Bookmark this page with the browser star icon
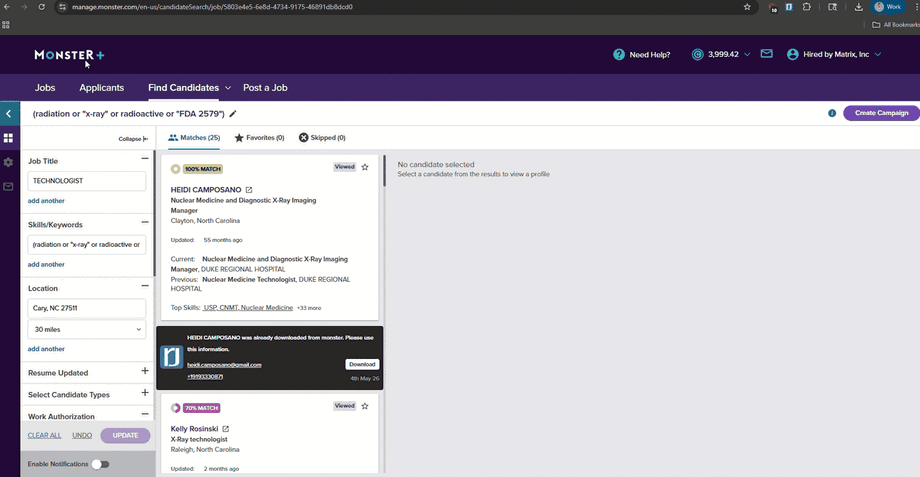Screen dimensions: 920x477 tap(747, 7)
